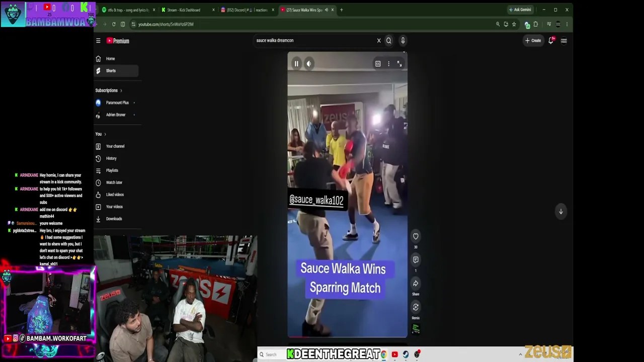Start voice search with the microphone
The image size is (644, 362).
(x=403, y=41)
